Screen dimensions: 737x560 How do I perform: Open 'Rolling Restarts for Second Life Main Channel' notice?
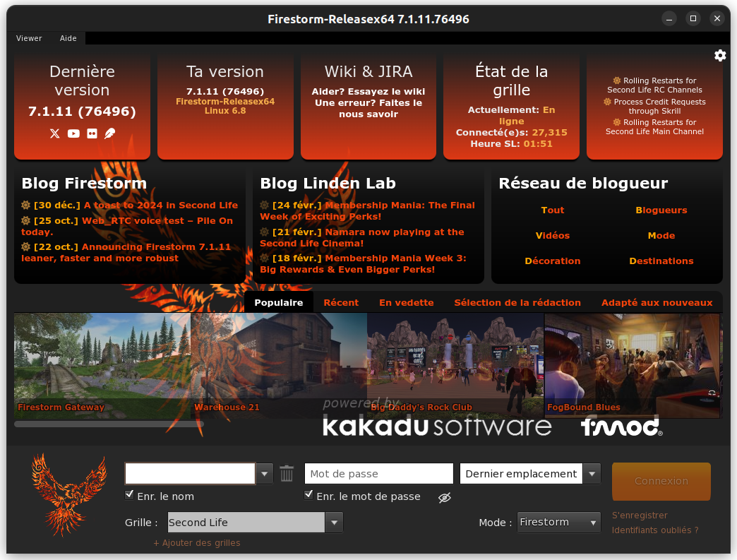pos(654,127)
